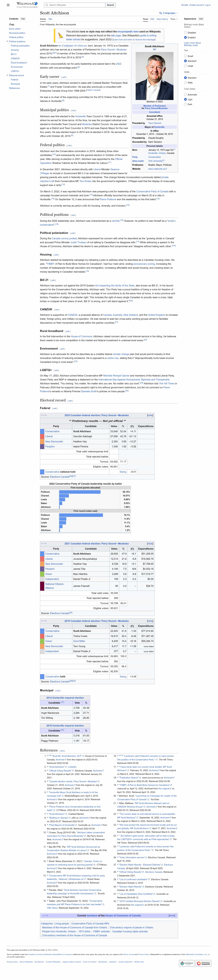Image resolution: width=218 pixels, height=980 pixels.
Task: Click the language translation icon
Action: point(160,13)
